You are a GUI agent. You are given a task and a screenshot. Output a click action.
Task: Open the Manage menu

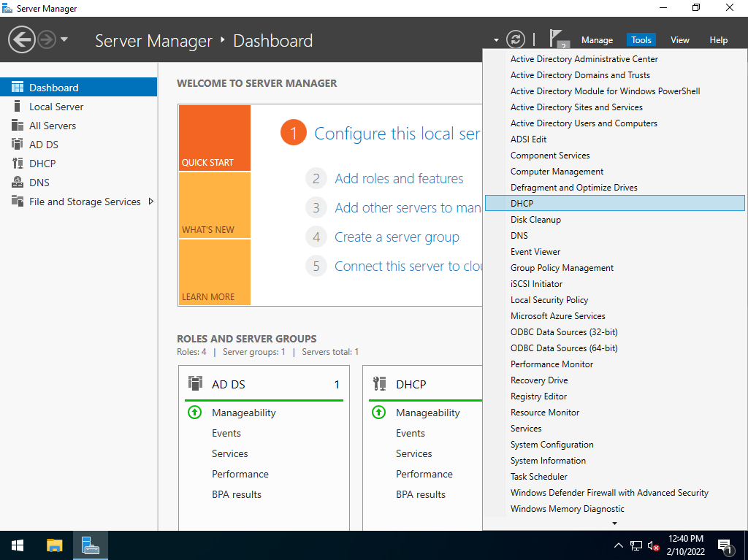pyautogui.click(x=597, y=40)
